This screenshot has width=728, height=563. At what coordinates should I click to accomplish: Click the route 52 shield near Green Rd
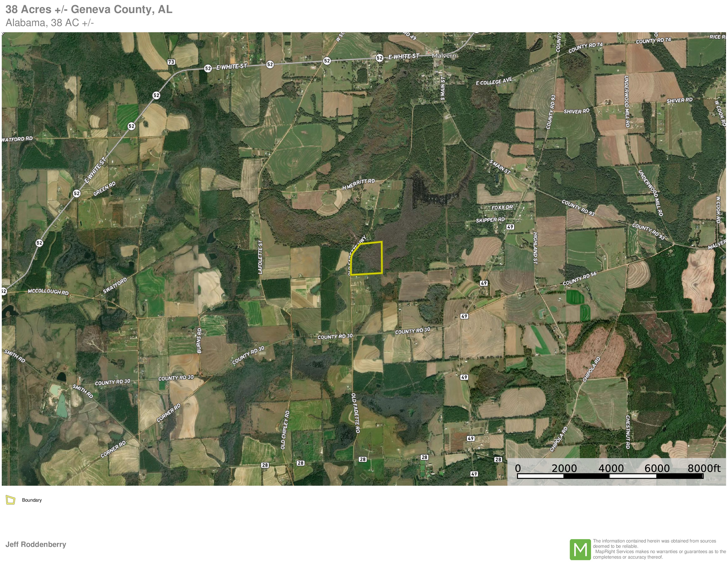click(x=77, y=193)
